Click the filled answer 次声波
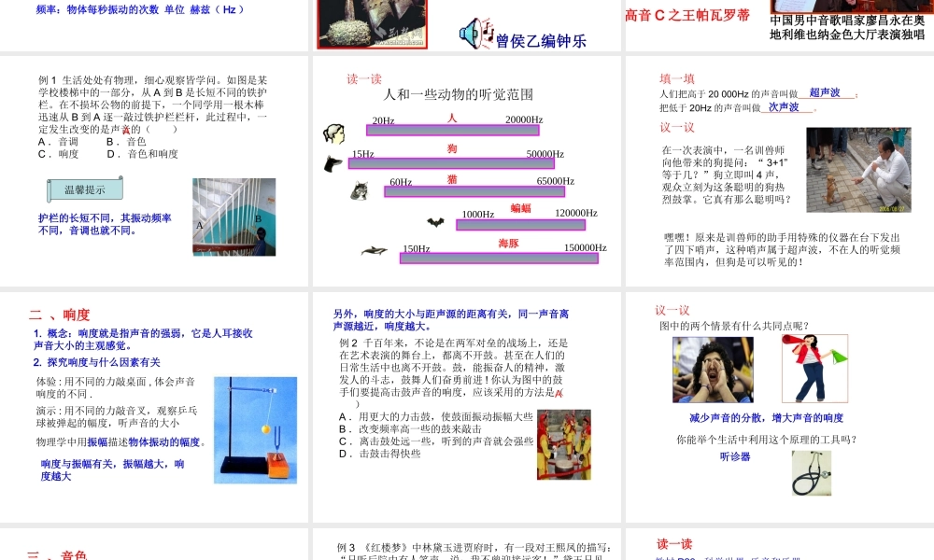 (784, 106)
